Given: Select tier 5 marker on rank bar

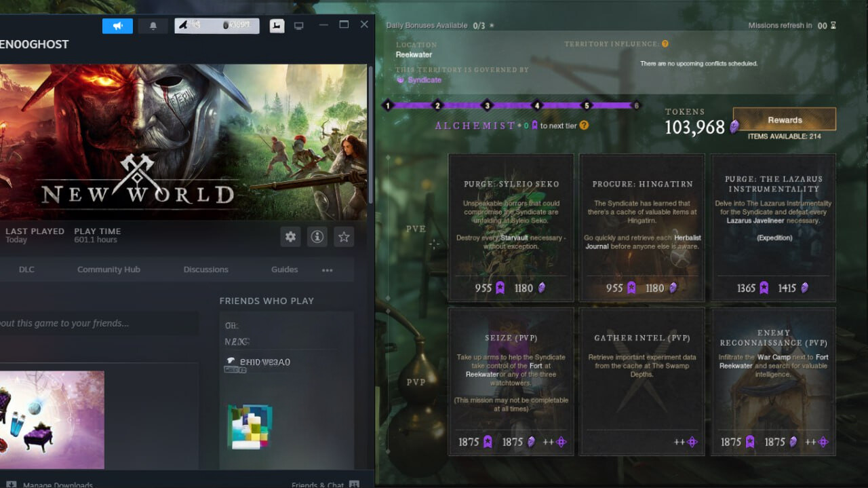Looking at the screenshot, I should (x=587, y=105).
